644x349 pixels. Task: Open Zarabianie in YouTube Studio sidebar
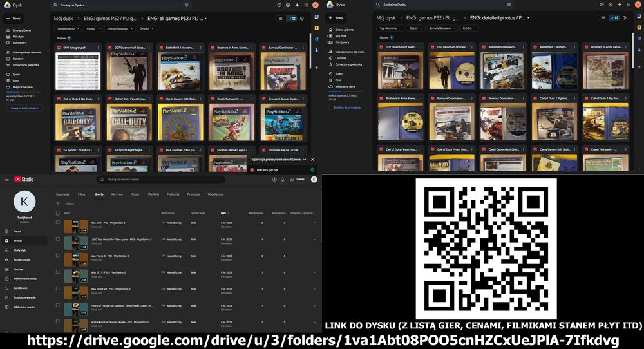coord(24,288)
